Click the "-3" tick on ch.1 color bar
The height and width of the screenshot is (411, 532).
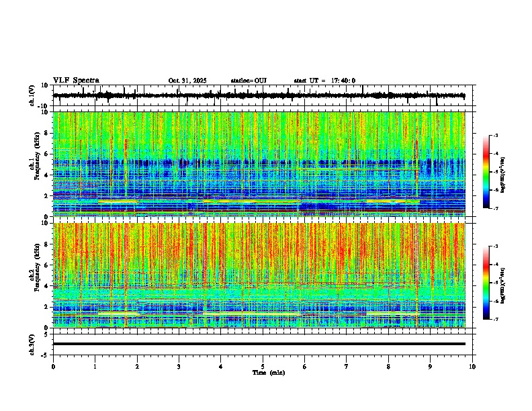pos(495,135)
